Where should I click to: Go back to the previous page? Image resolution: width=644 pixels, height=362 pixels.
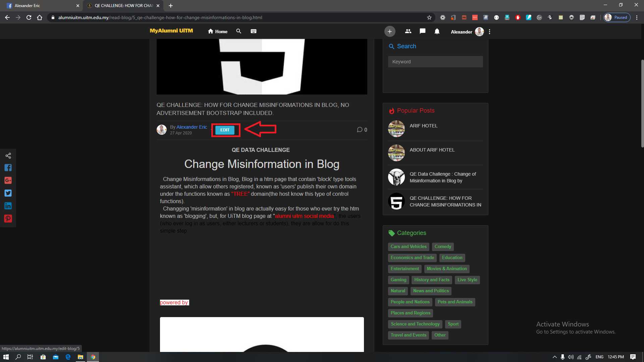[7, 17]
